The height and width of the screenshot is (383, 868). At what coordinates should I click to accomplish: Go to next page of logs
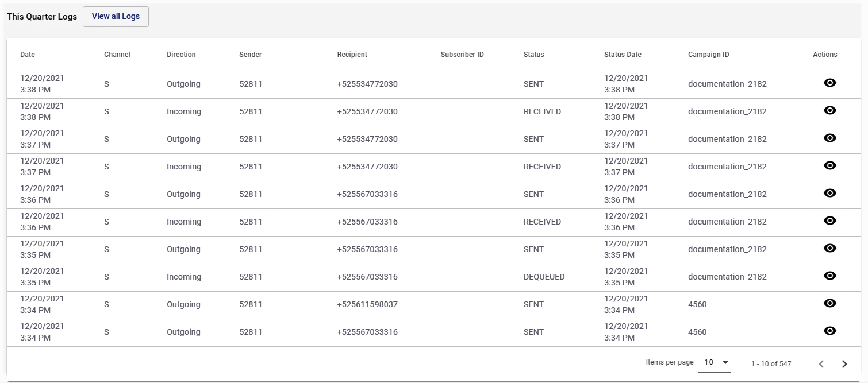[x=844, y=363]
